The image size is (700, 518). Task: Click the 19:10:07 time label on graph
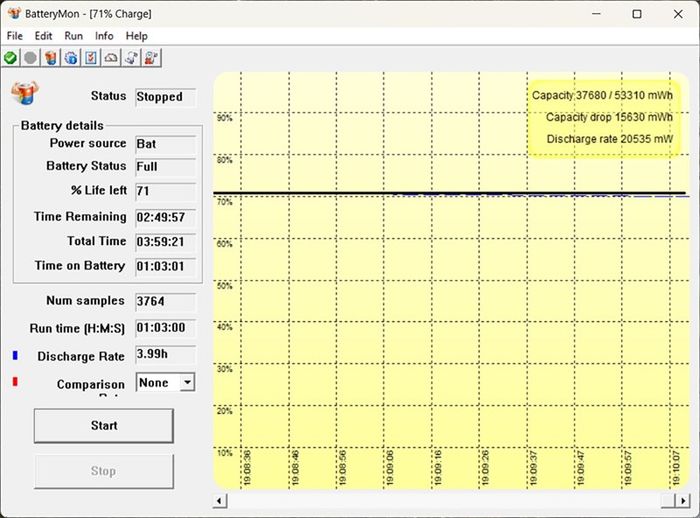point(676,468)
